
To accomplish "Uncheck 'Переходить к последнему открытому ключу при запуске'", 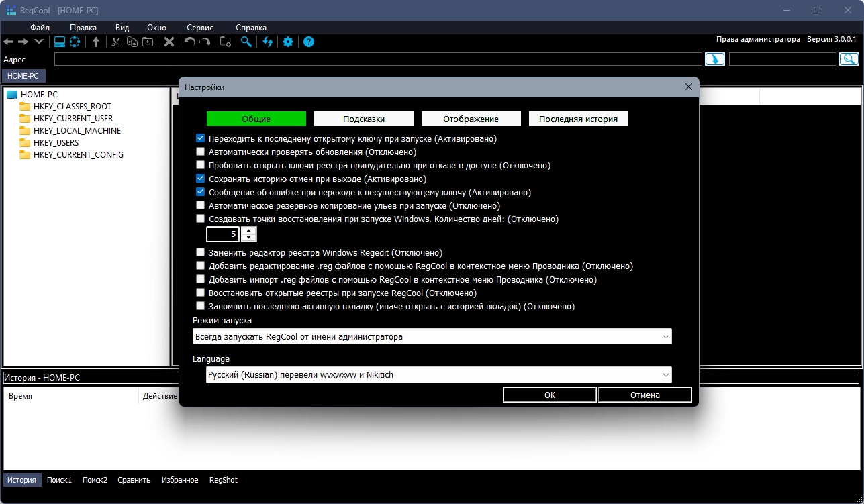I will pos(200,139).
